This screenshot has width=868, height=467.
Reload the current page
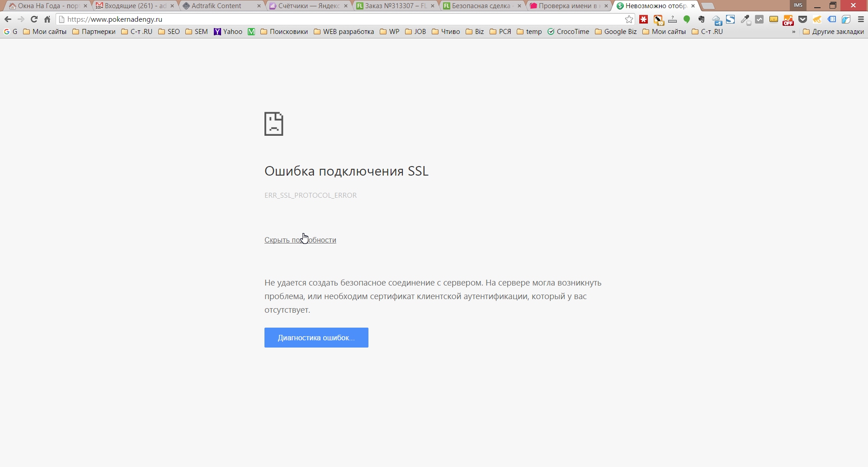point(34,19)
